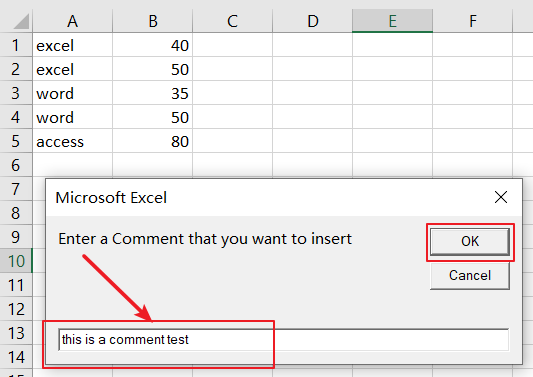This screenshot has width=533, height=377.
Task: Click empty cell E1
Action: pyautogui.click(x=393, y=45)
